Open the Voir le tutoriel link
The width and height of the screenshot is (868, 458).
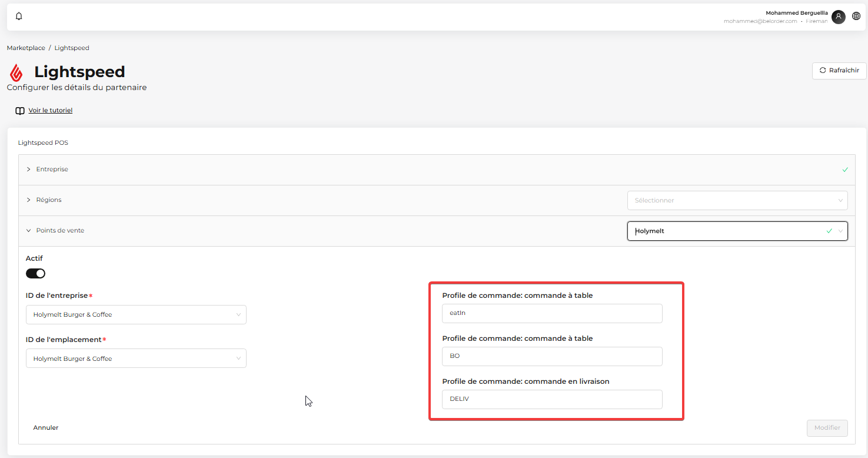point(51,111)
